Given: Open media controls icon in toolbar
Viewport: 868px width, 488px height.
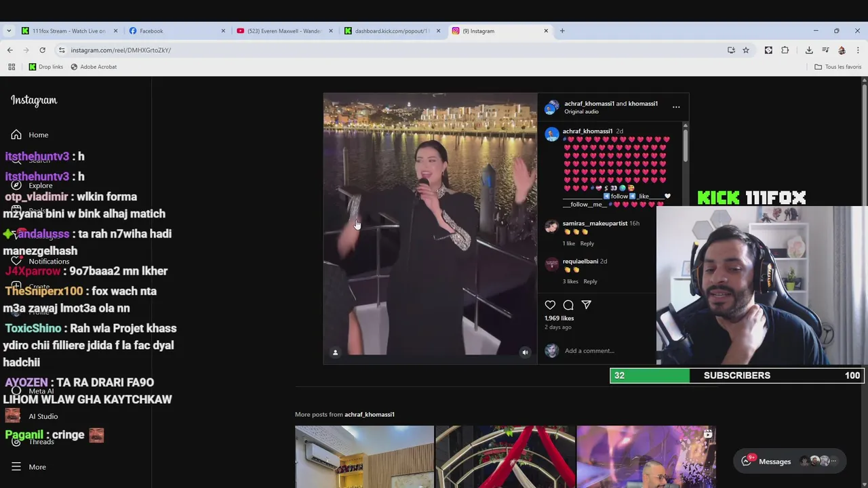Looking at the screenshot, I should [825, 50].
